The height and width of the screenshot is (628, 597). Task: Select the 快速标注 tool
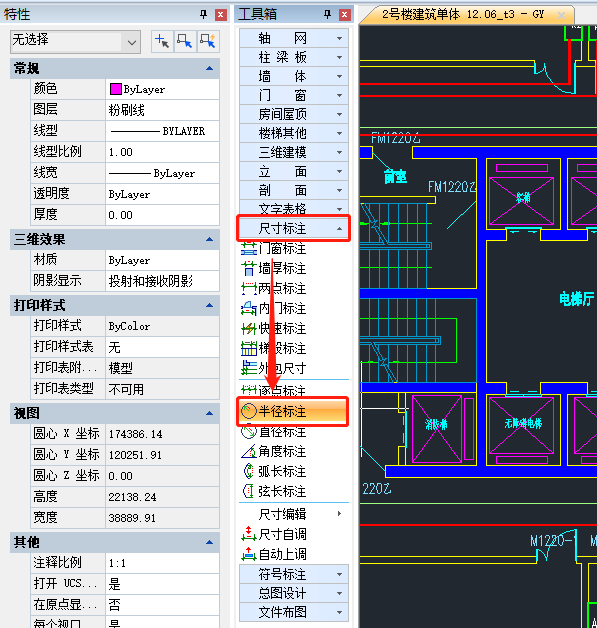tap(274, 328)
